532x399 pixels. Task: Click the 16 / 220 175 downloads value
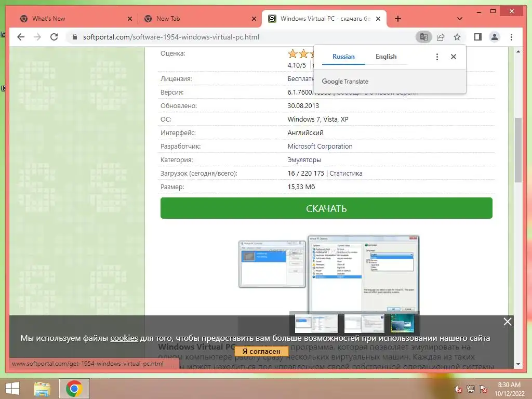pyautogui.click(x=306, y=174)
